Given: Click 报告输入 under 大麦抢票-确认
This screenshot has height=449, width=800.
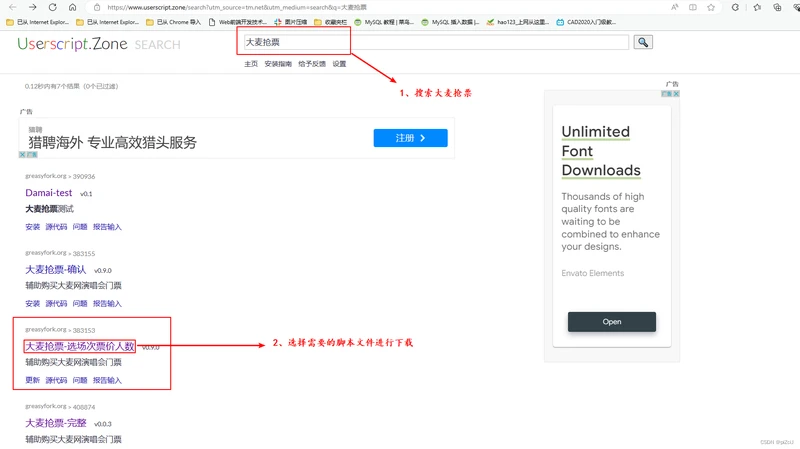Looking at the screenshot, I should 107,304.
